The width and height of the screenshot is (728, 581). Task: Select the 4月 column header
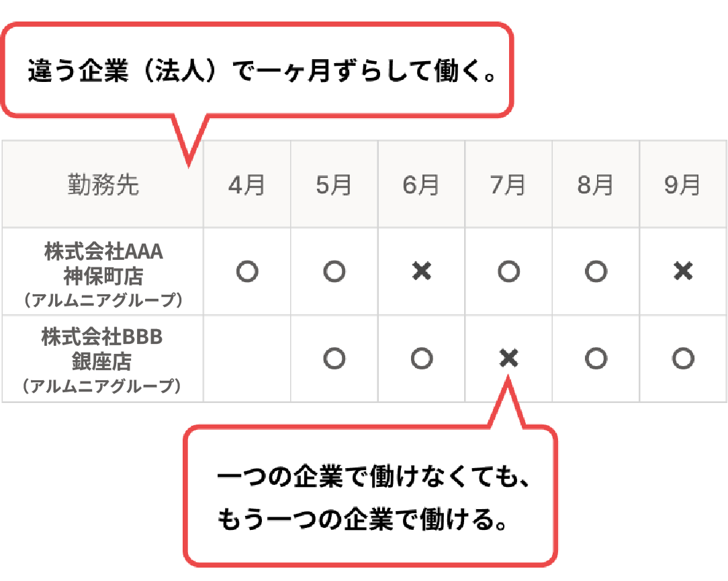(247, 184)
